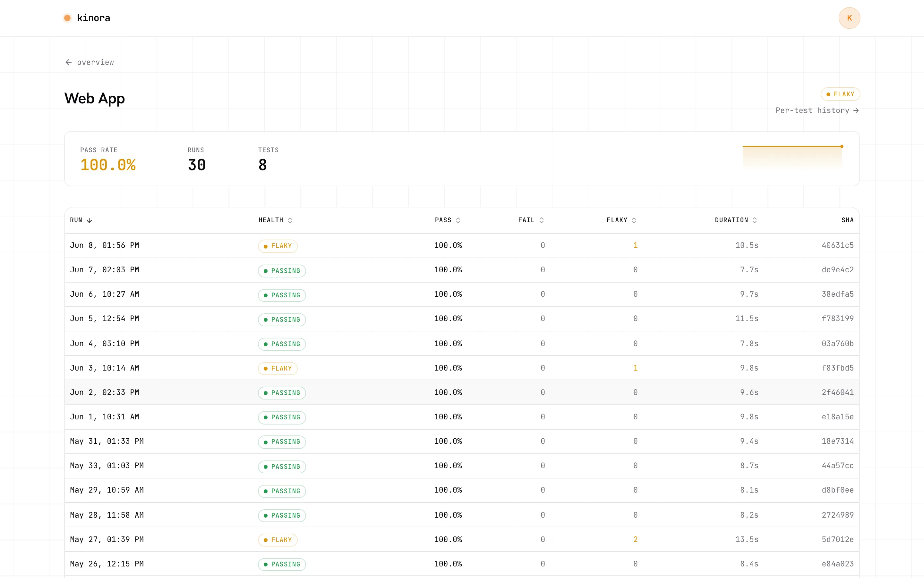The image size is (924, 578).
Task: Click the DURATION column sort chevrons
Action: coord(755,220)
